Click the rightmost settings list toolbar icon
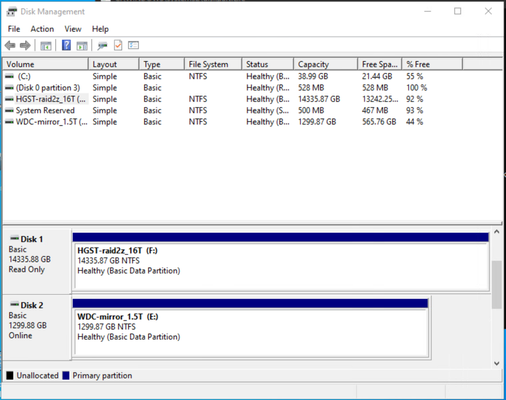Viewport: 506px width, 400px height. tap(133, 45)
